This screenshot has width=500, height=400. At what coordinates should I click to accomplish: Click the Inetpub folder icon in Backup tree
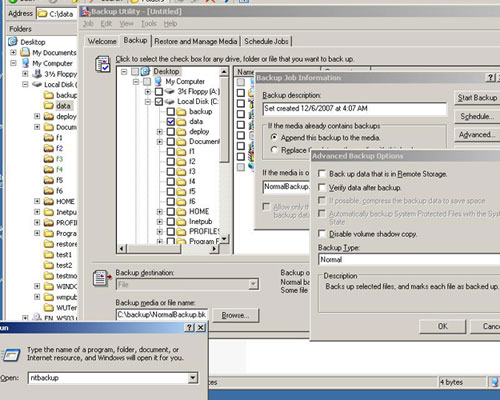pos(181,221)
